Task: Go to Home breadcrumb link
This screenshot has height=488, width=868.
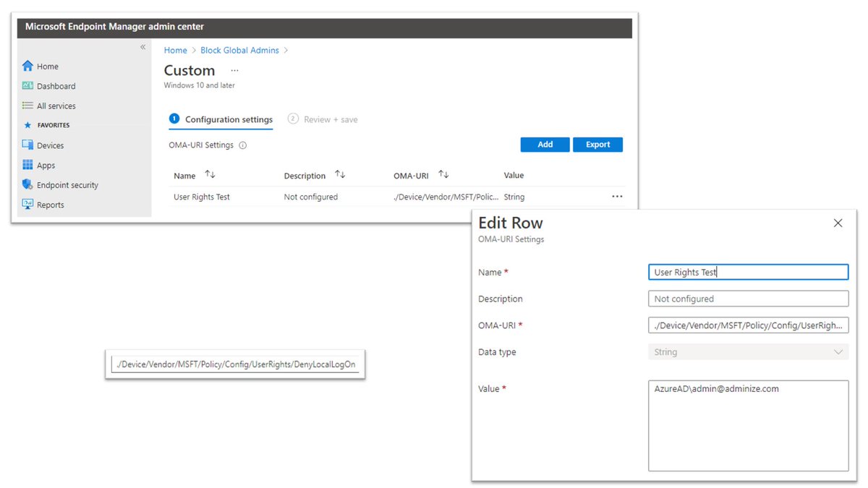Action: click(176, 51)
